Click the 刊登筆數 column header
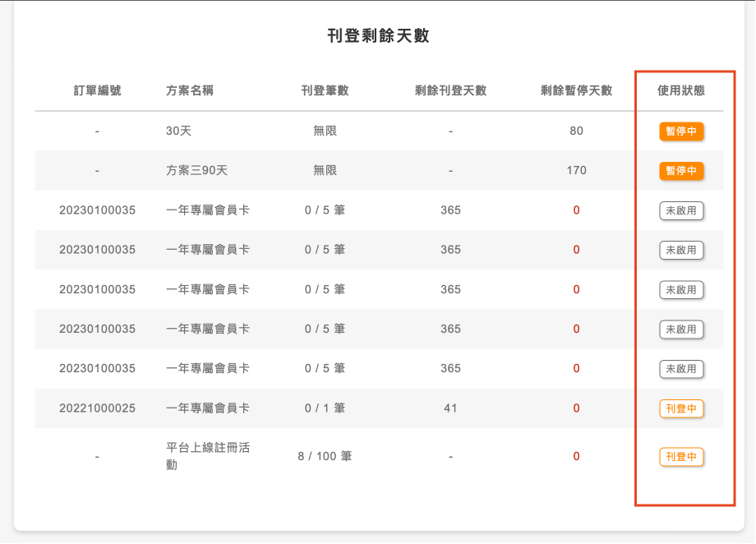 pos(325,90)
